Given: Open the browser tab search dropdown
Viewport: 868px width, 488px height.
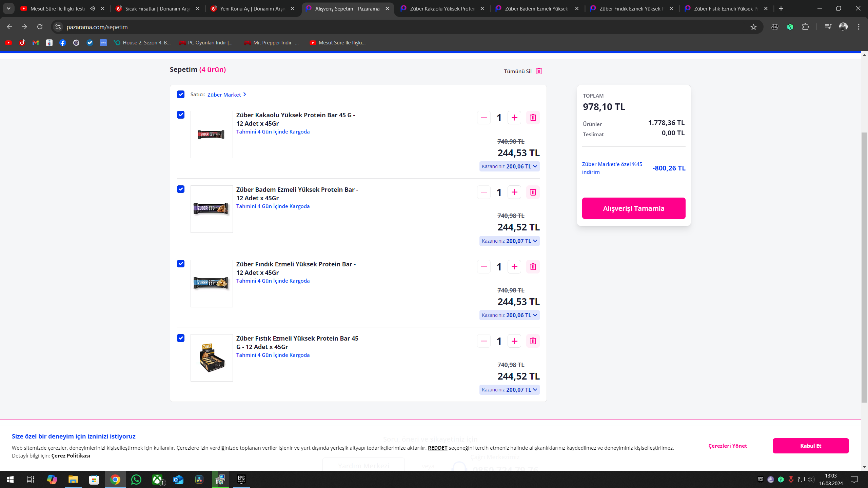Looking at the screenshot, I should pyautogui.click(x=8, y=8).
